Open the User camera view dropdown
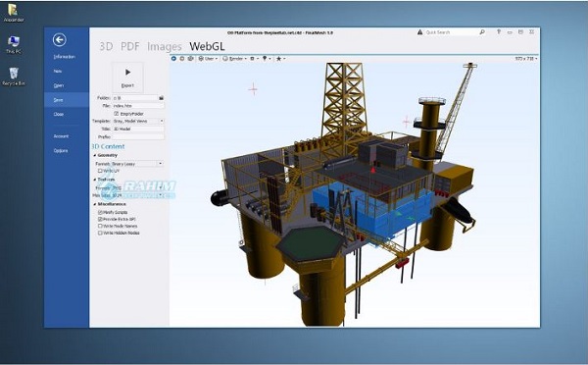The width and height of the screenshot is (588, 365). click(208, 59)
